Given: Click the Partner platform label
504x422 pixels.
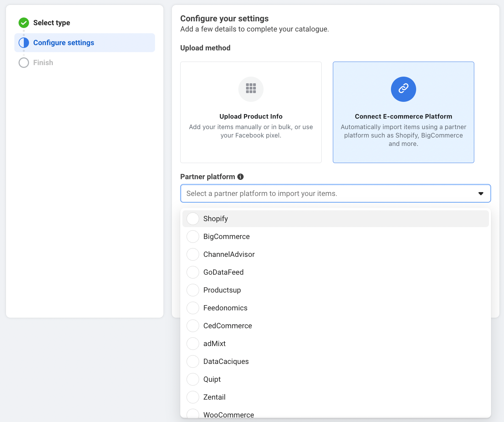Looking at the screenshot, I should coord(208,177).
